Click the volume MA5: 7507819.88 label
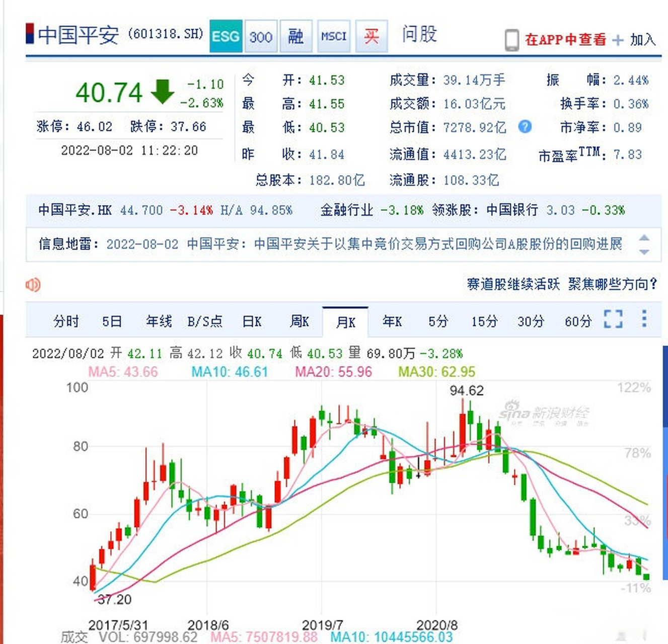The width and height of the screenshot is (668, 644). [x=264, y=637]
